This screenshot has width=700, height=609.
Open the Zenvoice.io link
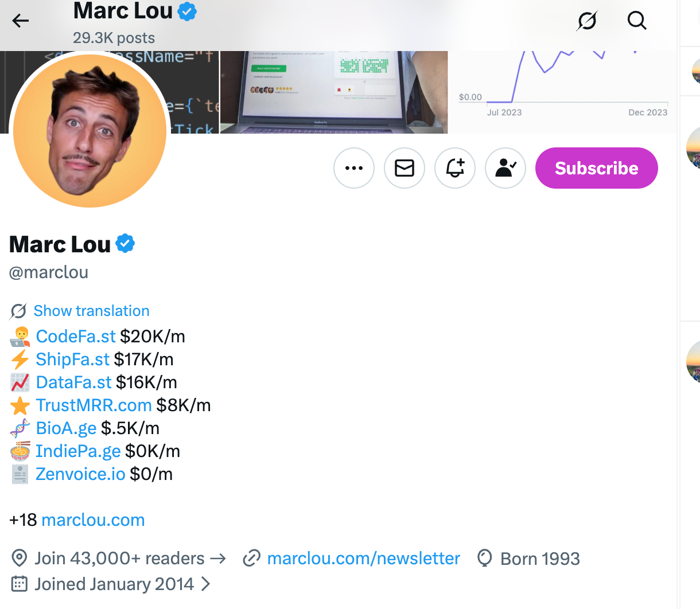(80, 474)
